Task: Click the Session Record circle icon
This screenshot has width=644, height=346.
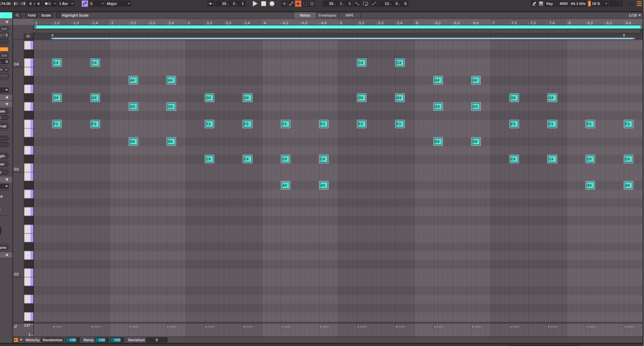Action: (312, 4)
